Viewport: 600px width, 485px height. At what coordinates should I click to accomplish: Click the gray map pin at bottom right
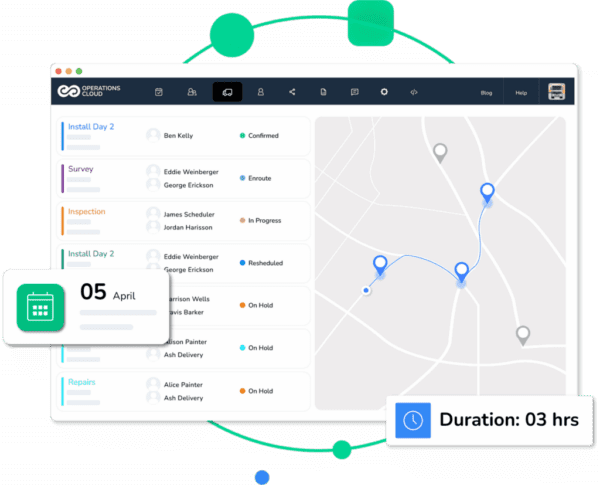tap(522, 334)
